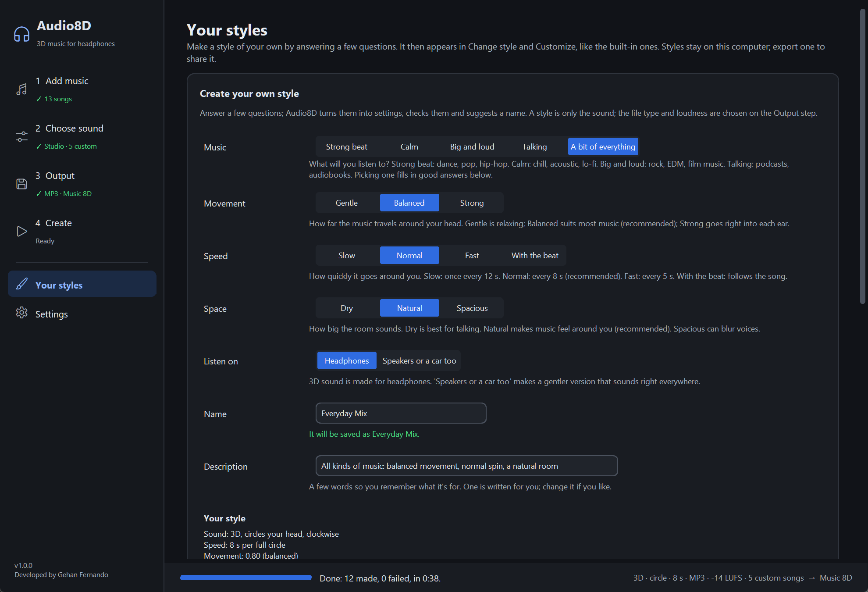
Task: Set Movement to Gentle
Action: [346, 203]
